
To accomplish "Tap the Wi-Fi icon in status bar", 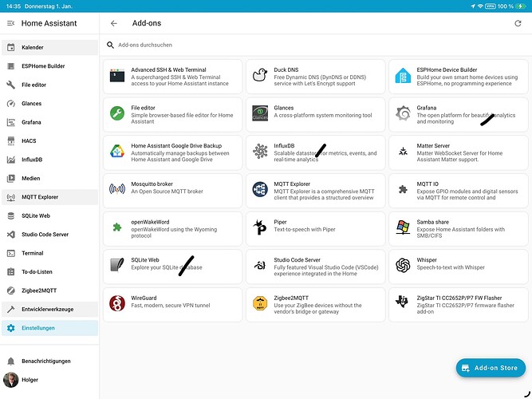I will [x=480, y=6].
